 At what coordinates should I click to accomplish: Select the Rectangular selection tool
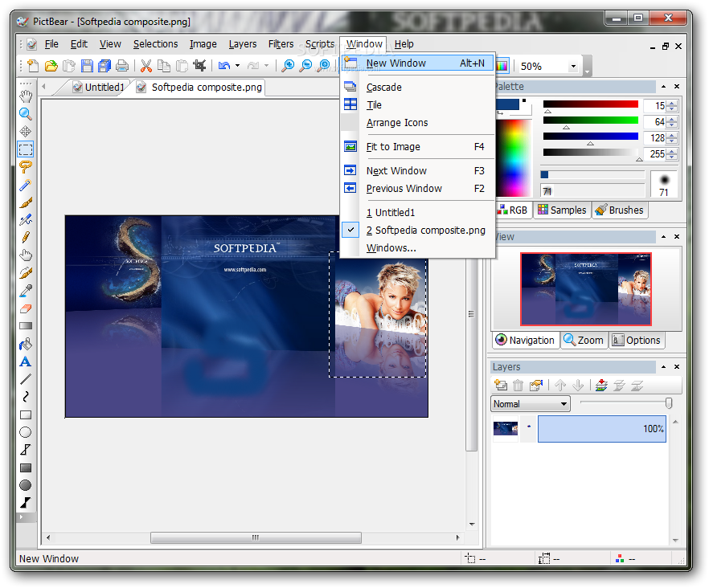(x=26, y=149)
